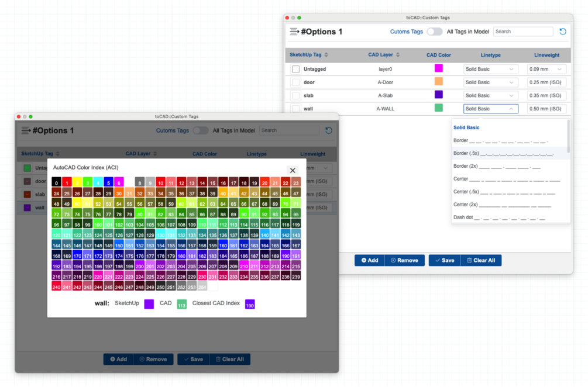This screenshot has height=387, width=588.
Task: Pick ACI color 190 swatch in grid
Action: click(x=286, y=255)
